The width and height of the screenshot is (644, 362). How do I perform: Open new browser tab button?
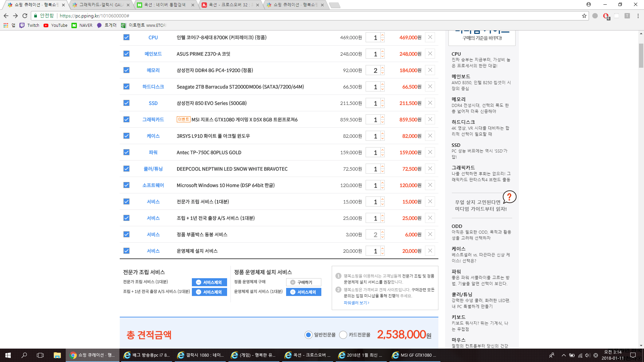pos(334,5)
